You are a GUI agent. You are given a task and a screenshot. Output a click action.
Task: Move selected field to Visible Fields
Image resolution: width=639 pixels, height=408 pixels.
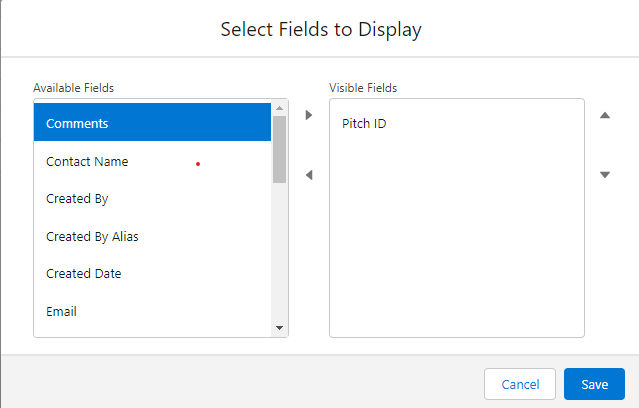[x=309, y=115]
